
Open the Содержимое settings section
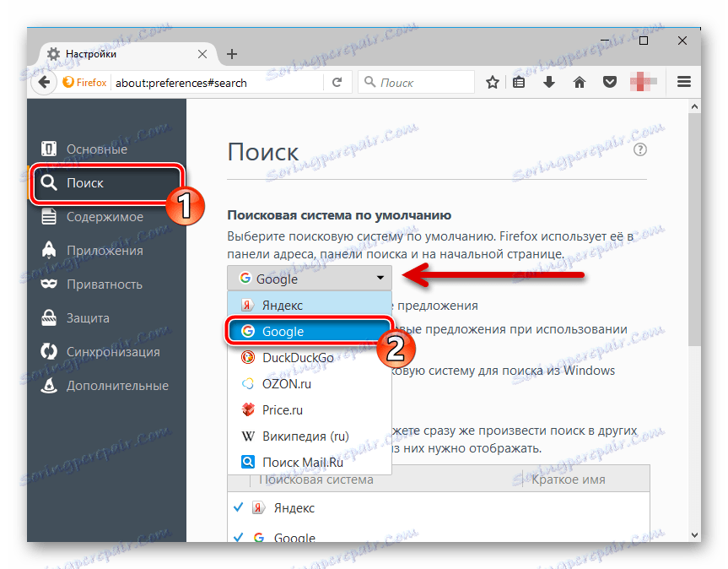107,217
